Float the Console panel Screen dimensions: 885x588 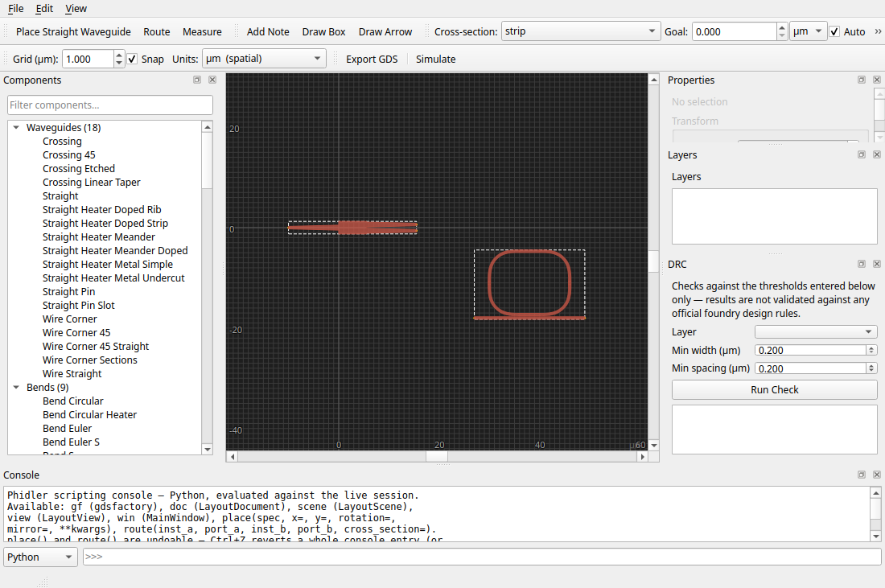[862, 475]
